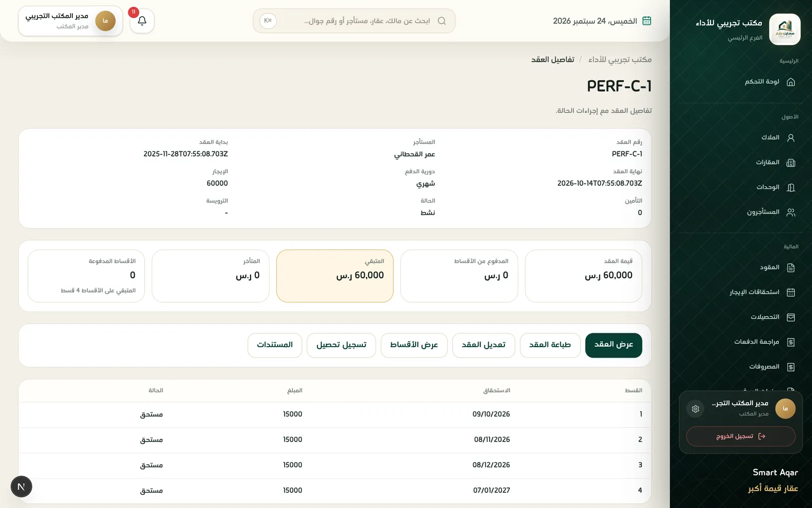
Task: Click the search input field
Action: 354,21
